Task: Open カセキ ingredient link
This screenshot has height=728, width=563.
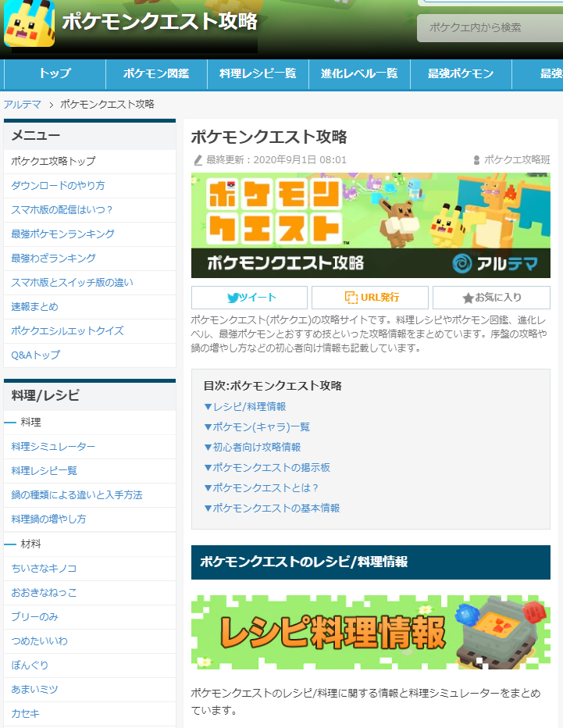Action: pos(90,714)
